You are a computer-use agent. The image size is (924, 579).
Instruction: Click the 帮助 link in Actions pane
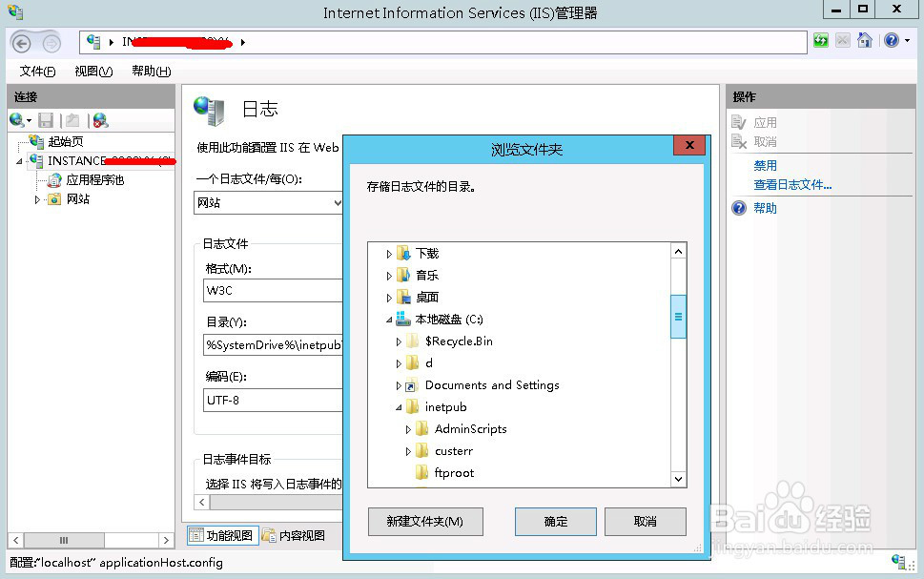click(x=765, y=208)
